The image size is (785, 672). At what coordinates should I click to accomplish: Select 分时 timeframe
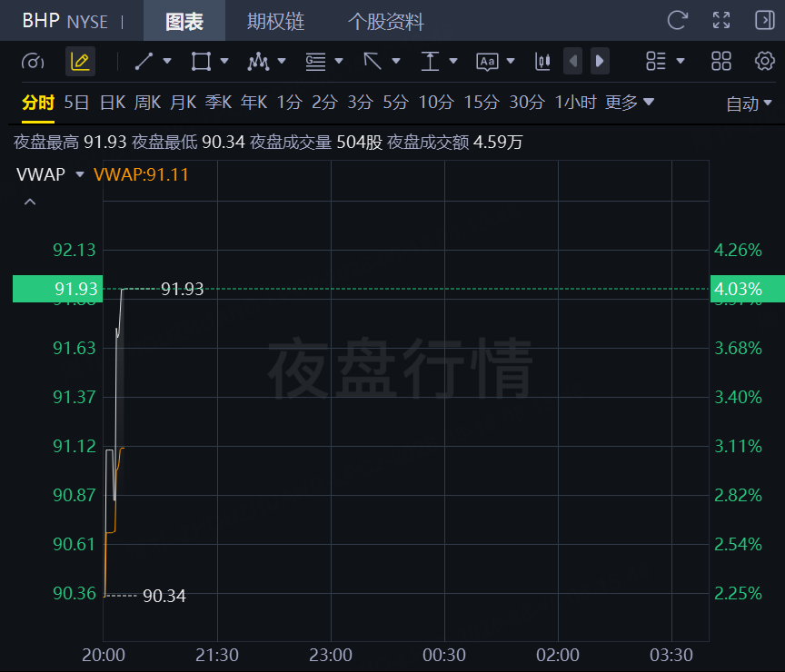point(38,103)
